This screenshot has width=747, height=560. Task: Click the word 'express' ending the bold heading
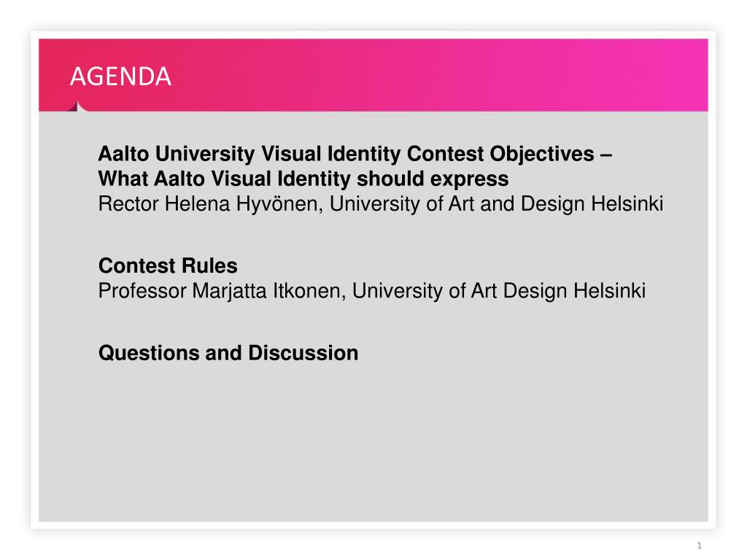pyautogui.click(x=470, y=180)
